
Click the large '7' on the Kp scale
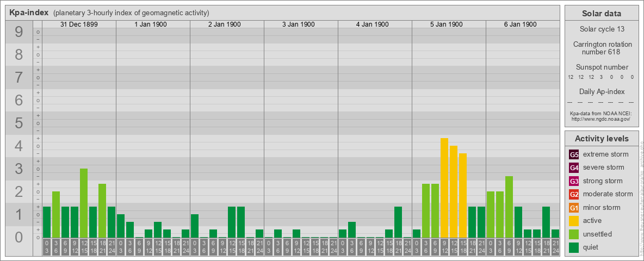click(x=19, y=78)
